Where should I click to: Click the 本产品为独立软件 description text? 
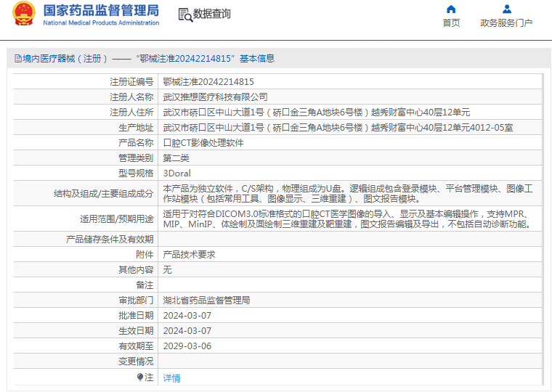pyautogui.click(x=348, y=194)
